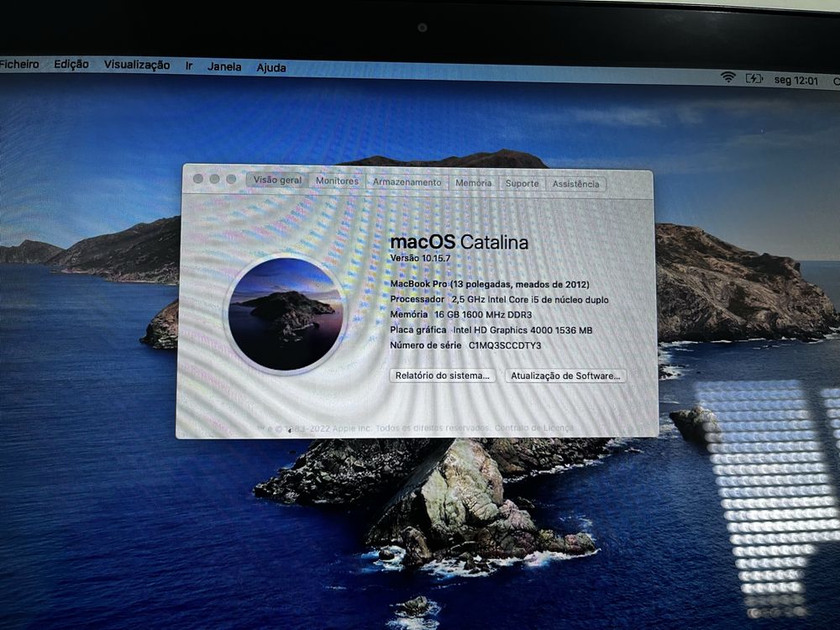The width and height of the screenshot is (840, 630).
Task: Switch to the Monitores tab
Action: coord(337,181)
